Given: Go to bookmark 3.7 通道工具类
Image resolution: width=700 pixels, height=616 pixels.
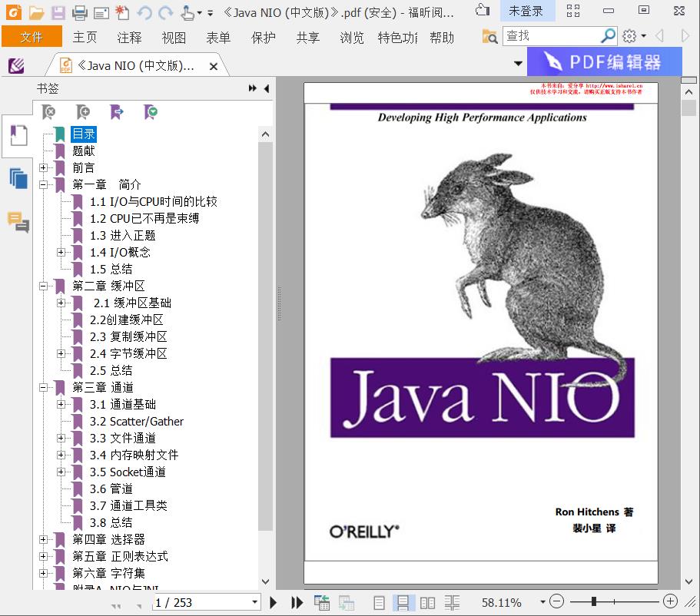Looking at the screenshot, I should coord(128,505).
